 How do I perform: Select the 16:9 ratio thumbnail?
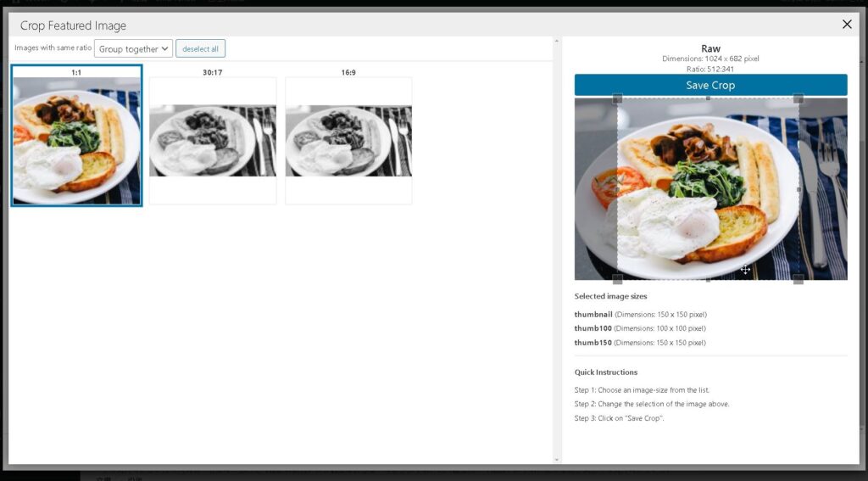pyautogui.click(x=348, y=140)
